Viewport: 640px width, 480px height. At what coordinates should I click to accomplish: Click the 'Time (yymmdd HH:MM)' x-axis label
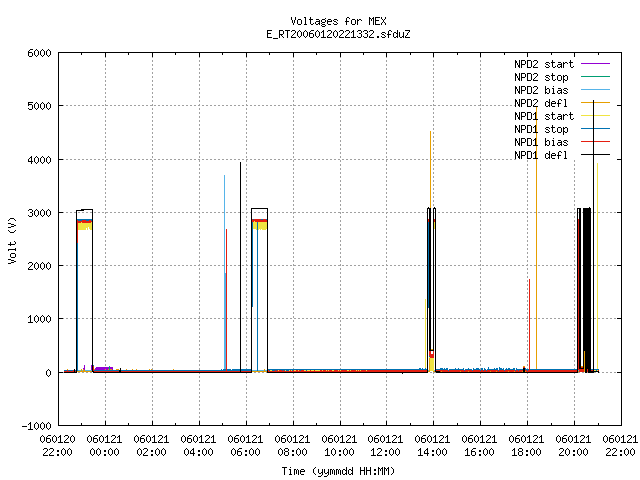coord(338,471)
